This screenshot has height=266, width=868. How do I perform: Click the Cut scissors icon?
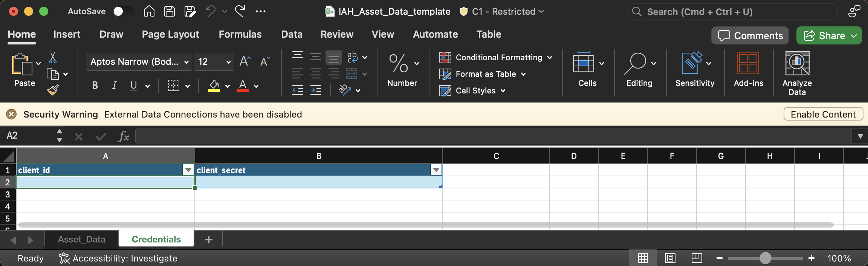[x=52, y=58]
